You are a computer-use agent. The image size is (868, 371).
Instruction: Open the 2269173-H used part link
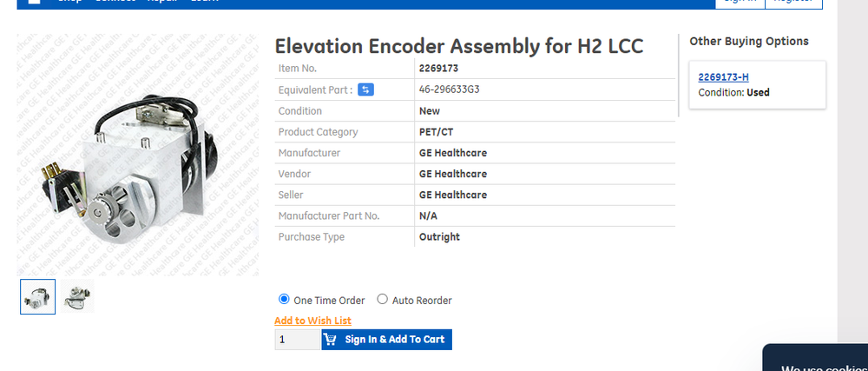(723, 77)
